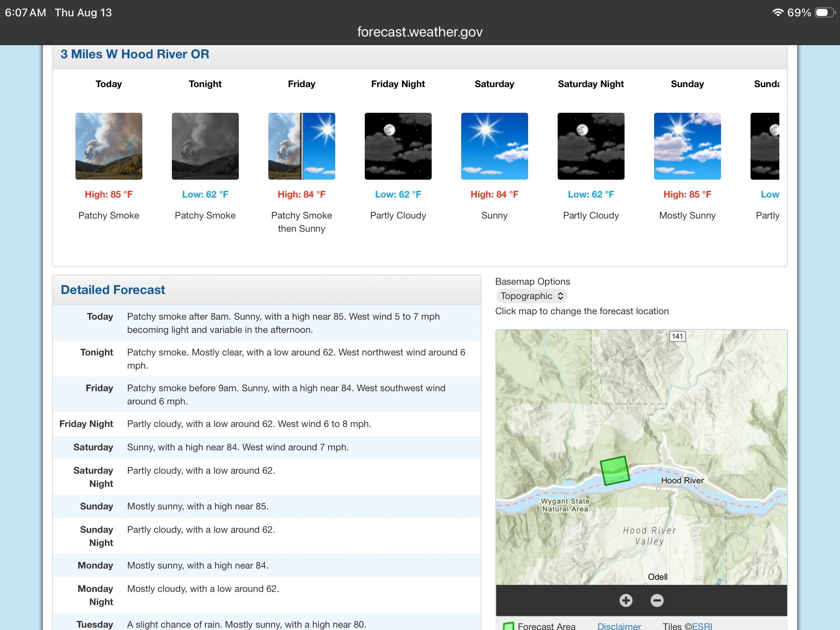Open the Disclaimer link

pyautogui.click(x=619, y=626)
